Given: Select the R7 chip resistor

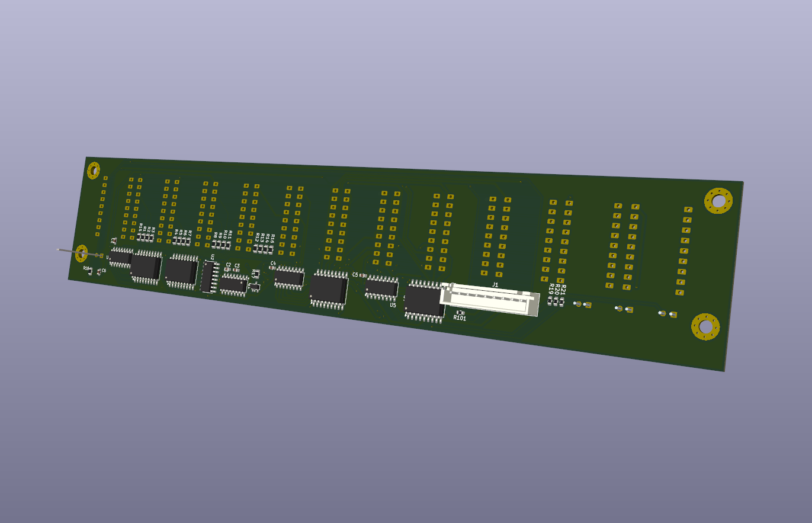Looking at the screenshot, I should click(x=188, y=242).
